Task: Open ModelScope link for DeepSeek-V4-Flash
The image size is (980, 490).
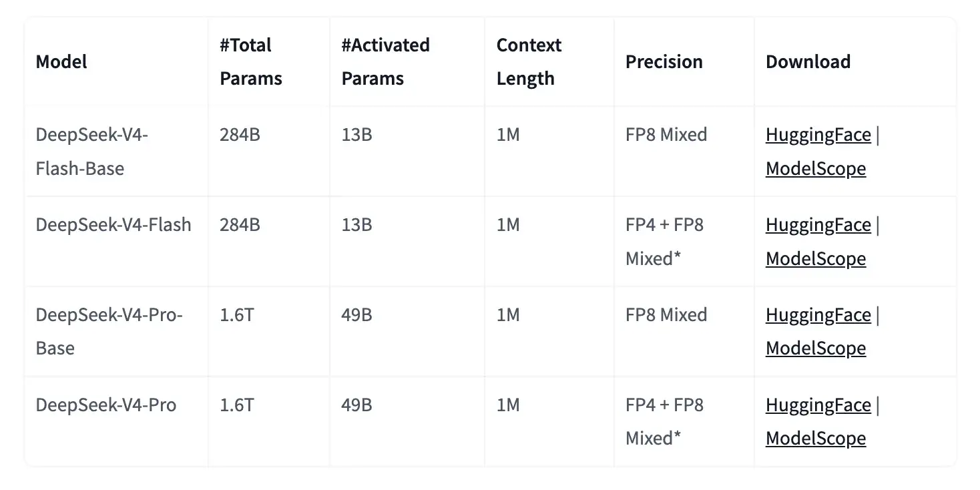Action: (x=815, y=258)
